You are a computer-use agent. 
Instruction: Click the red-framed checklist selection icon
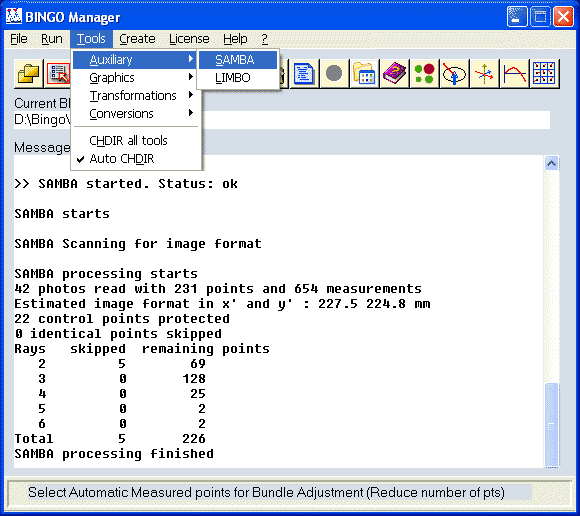pos(57,74)
